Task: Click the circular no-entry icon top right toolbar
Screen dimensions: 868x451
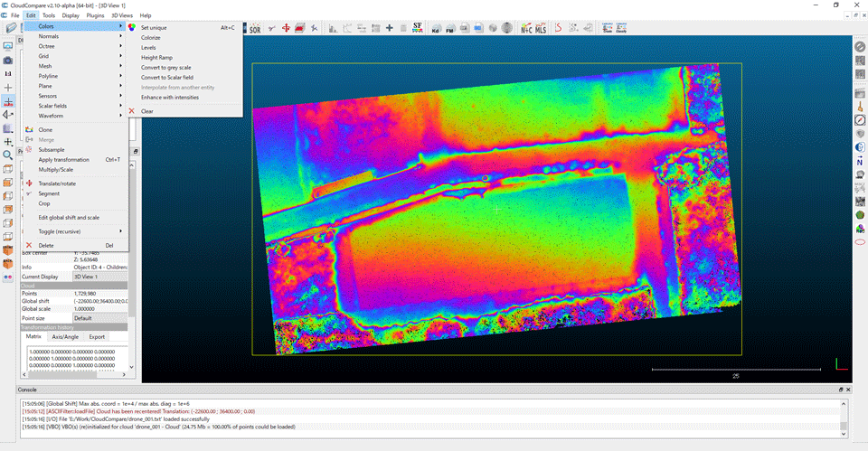Action: click(860, 47)
